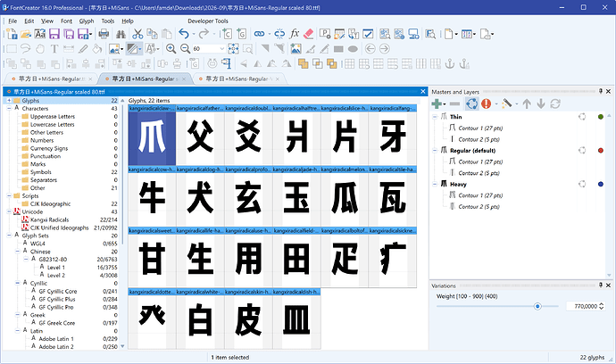Screen dimensions: 616x364
Task: Open the zoom level dropdown showing 60
Action: tap(221, 49)
